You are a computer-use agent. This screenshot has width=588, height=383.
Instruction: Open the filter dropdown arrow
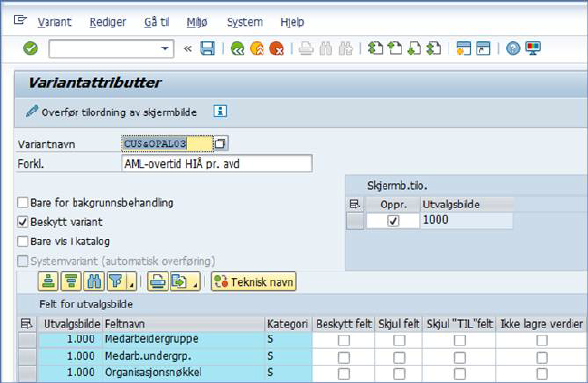click(x=131, y=282)
